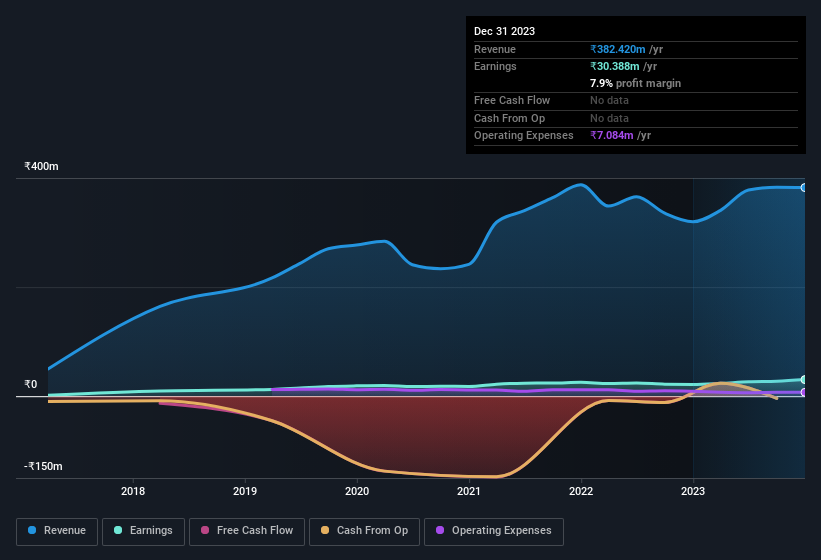Click the Earnings tooltip row label

pyautogui.click(x=495, y=66)
